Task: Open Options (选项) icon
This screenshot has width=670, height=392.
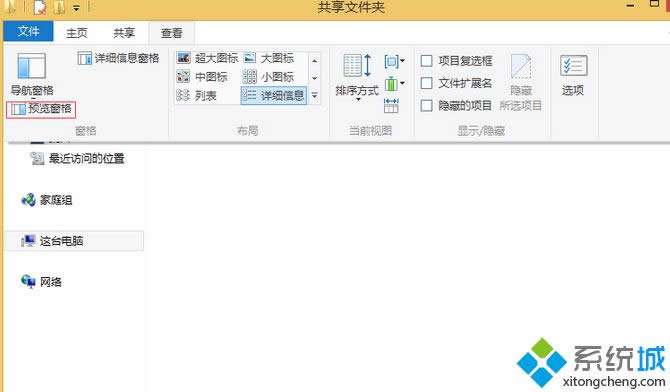Action: 573,75
